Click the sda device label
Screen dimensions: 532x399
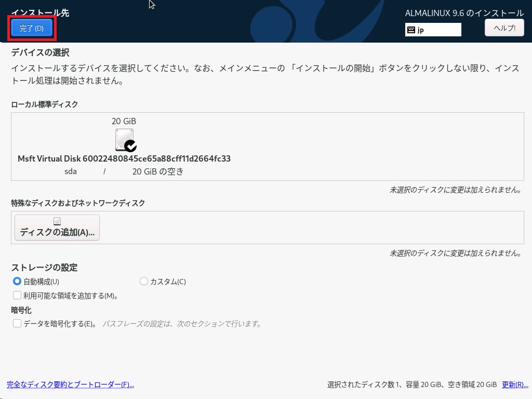(x=71, y=171)
